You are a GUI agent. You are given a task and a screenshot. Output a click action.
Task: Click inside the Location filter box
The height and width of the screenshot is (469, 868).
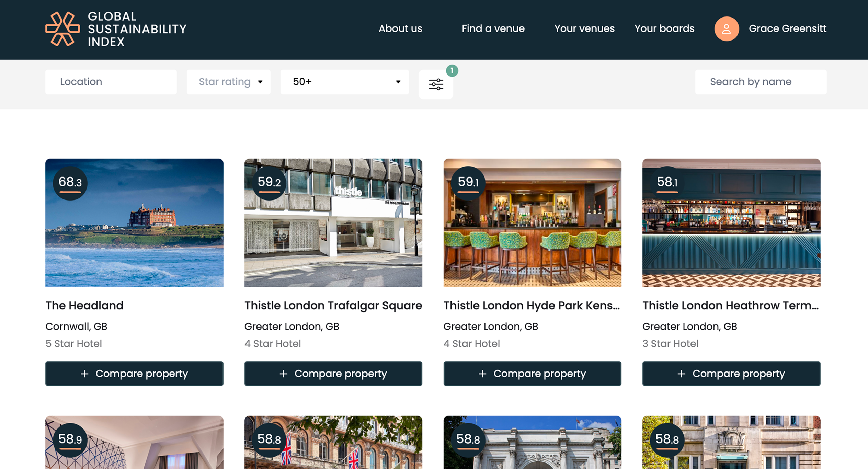coord(111,82)
